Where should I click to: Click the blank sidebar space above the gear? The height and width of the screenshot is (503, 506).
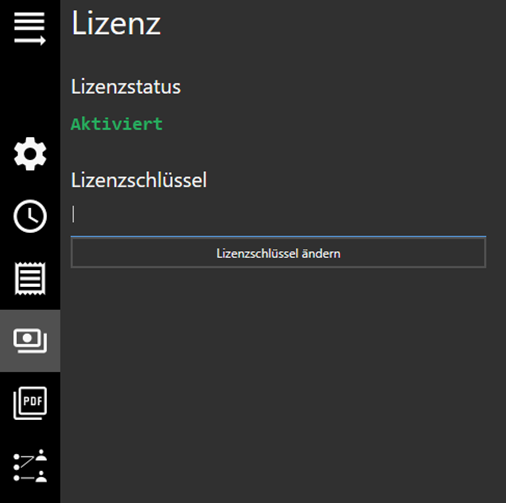click(x=30, y=92)
